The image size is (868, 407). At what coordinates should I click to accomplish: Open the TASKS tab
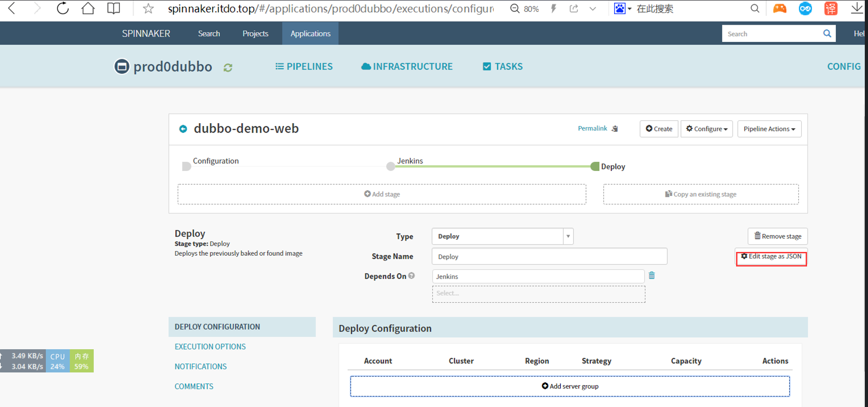[503, 66]
